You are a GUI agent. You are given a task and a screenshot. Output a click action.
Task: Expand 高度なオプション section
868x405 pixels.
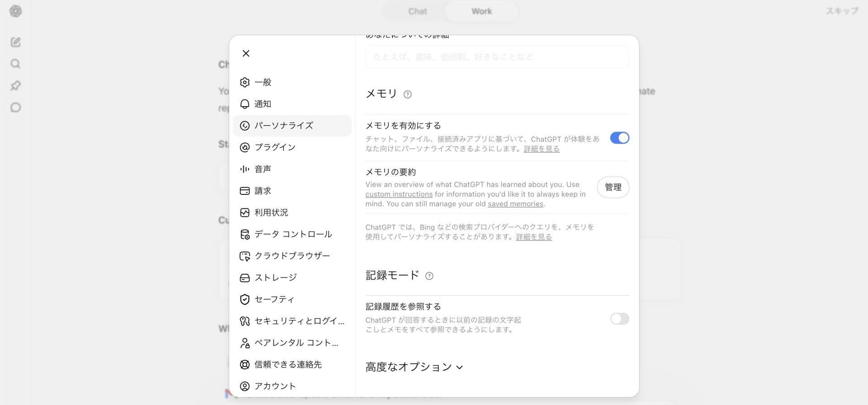click(x=414, y=367)
